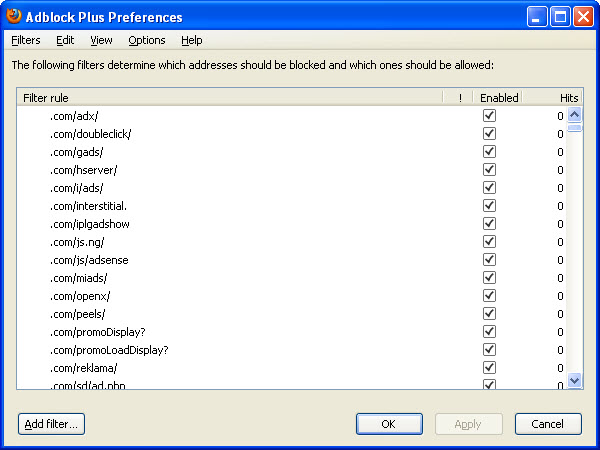
Task: Minimize the Adblock Plus Preferences window
Action: pyautogui.click(x=536, y=17)
